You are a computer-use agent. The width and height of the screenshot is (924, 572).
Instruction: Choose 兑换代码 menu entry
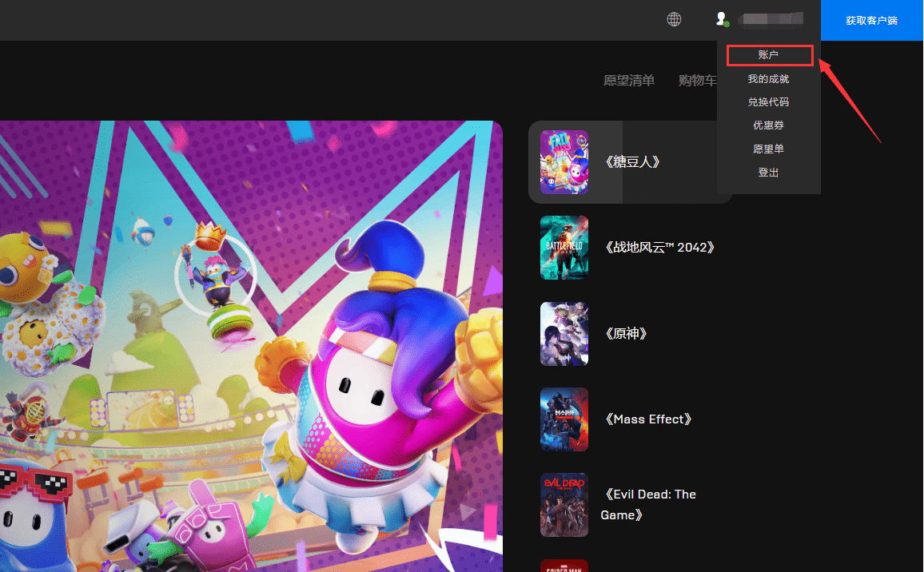(x=768, y=102)
